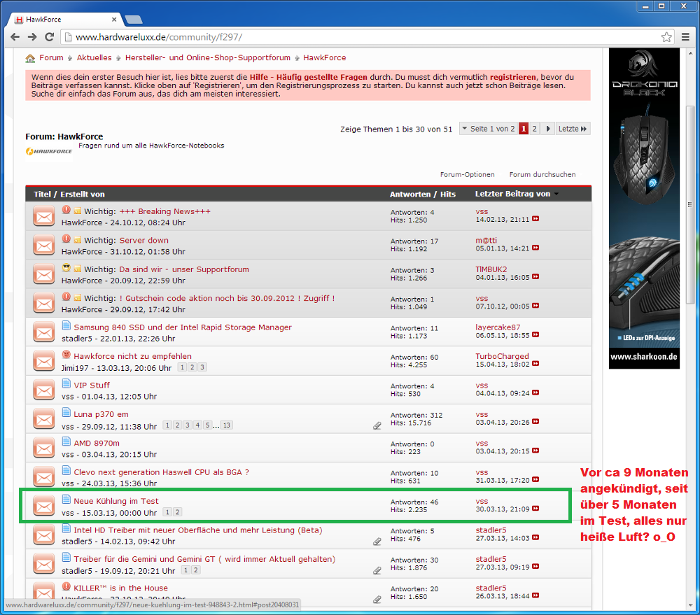Sort threads by Titel column header

pyautogui.click(x=43, y=194)
